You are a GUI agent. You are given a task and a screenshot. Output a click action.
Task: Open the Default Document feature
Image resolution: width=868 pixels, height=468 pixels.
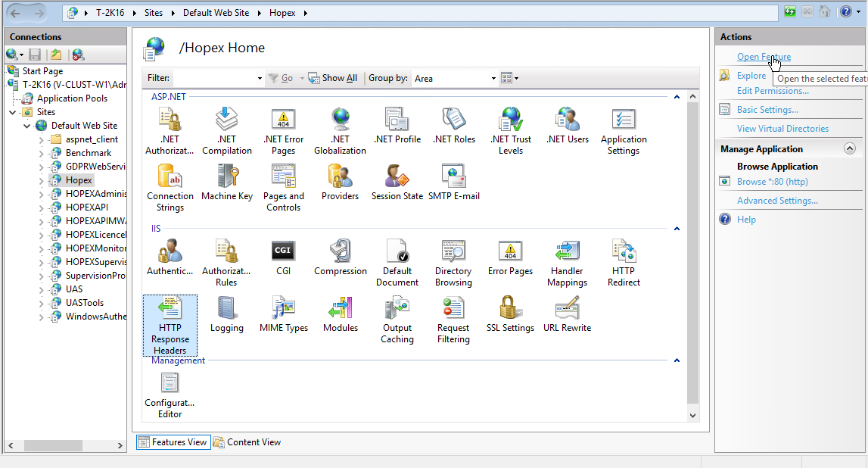coord(397,251)
